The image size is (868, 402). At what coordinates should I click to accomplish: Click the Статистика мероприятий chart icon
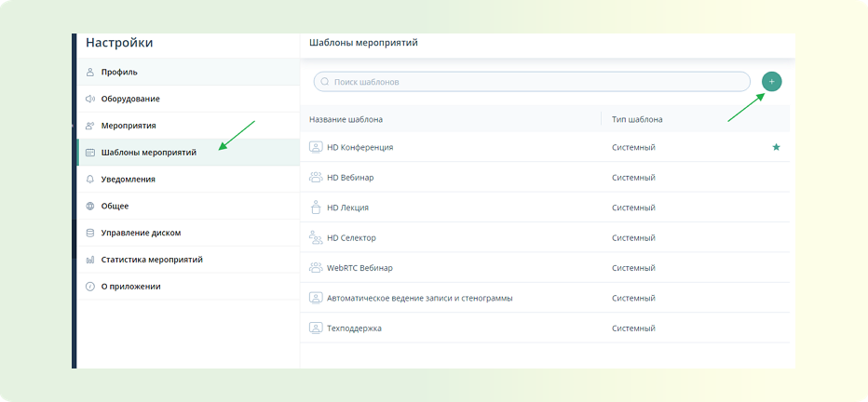tap(90, 260)
